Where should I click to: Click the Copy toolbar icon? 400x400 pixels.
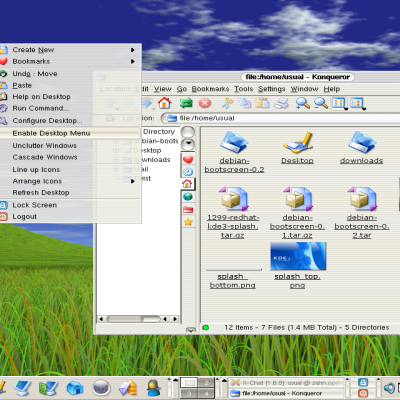245,103
